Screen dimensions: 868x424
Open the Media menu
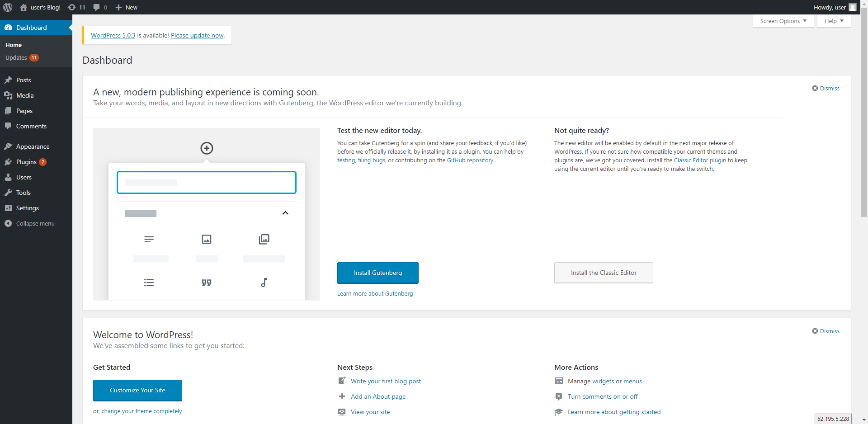coord(25,95)
